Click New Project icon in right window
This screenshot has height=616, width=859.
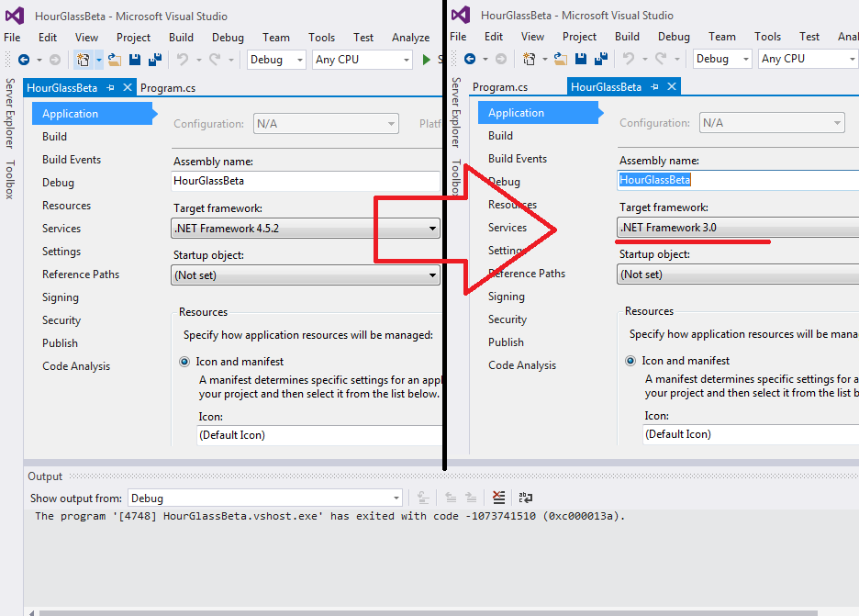(530, 59)
